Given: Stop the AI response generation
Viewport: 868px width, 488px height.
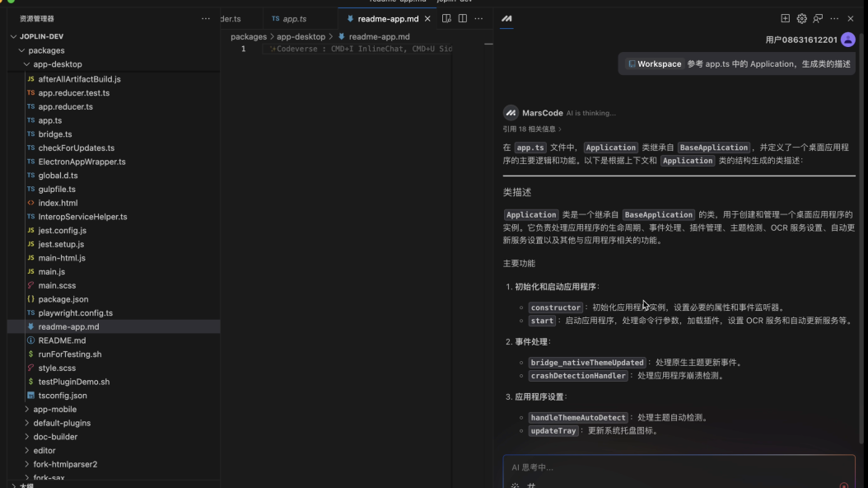Looking at the screenshot, I should (843, 486).
